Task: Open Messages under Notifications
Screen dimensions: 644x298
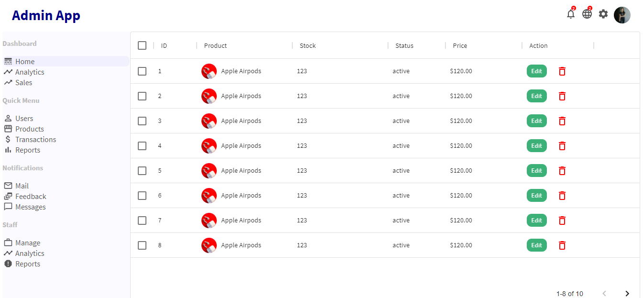Action: [66, 207]
